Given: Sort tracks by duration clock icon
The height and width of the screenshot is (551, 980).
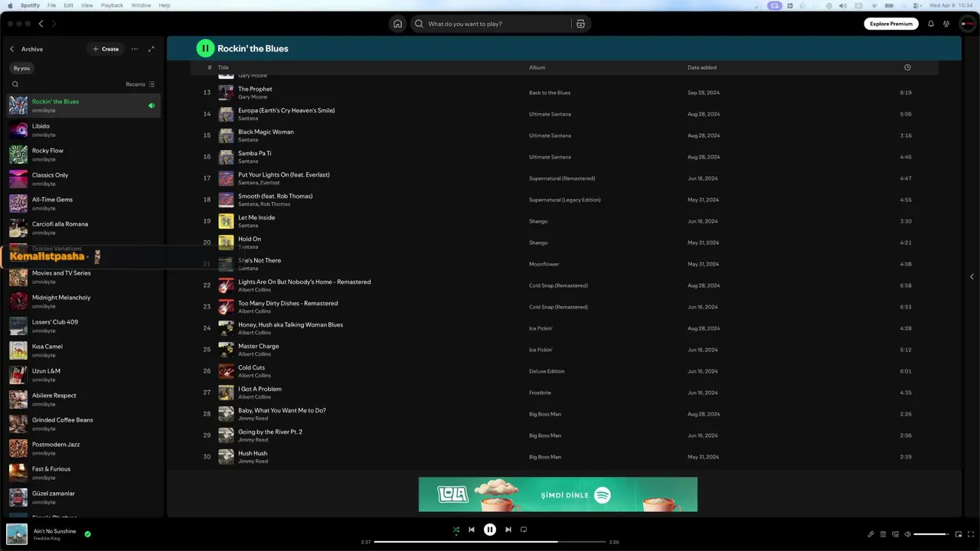Looking at the screenshot, I should click(x=907, y=67).
